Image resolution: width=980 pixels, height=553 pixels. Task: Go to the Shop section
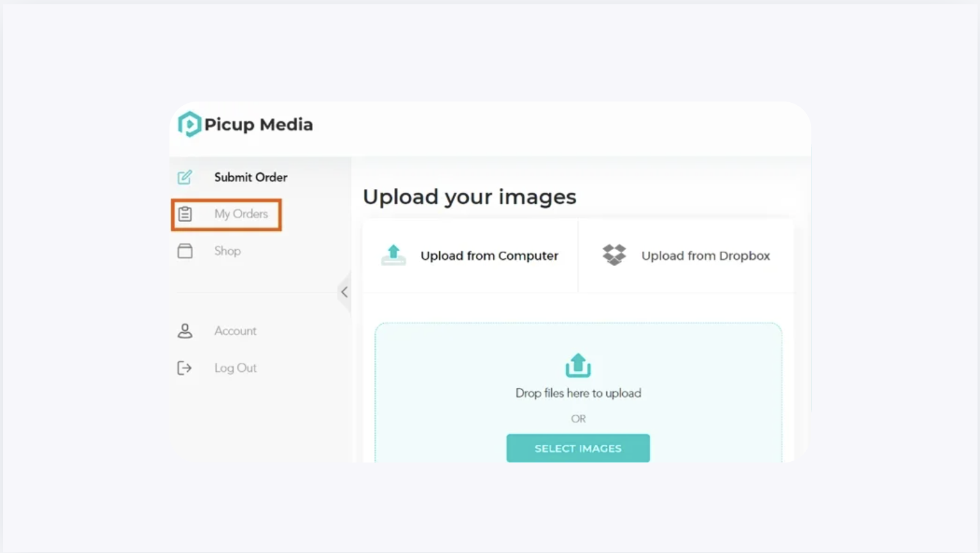227,251
